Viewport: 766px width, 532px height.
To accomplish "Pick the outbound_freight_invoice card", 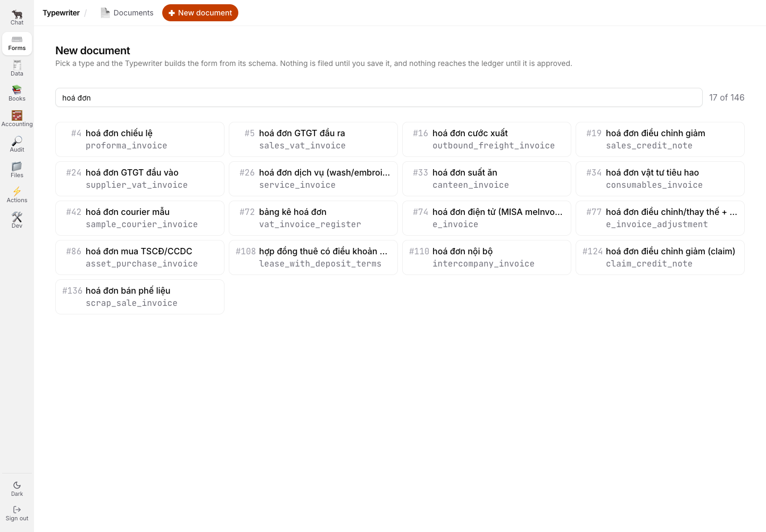I will pyautogui.click(x=487, y=139).
